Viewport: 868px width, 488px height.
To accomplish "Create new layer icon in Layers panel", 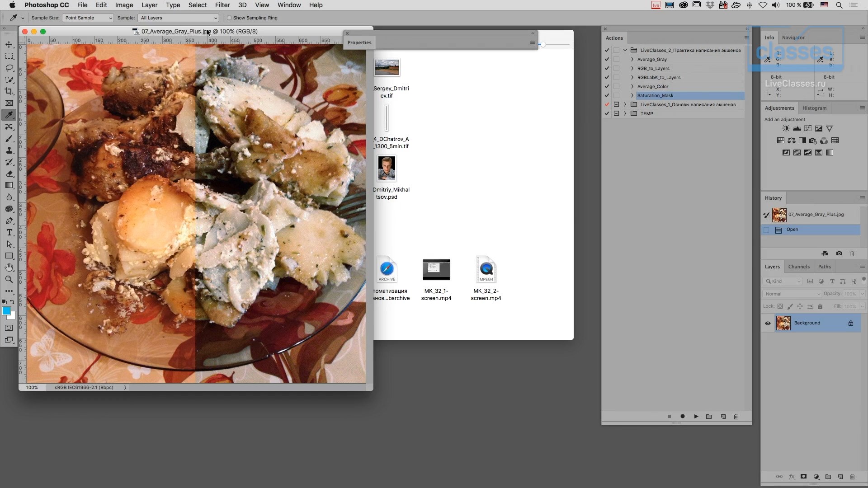I will 840,477.
